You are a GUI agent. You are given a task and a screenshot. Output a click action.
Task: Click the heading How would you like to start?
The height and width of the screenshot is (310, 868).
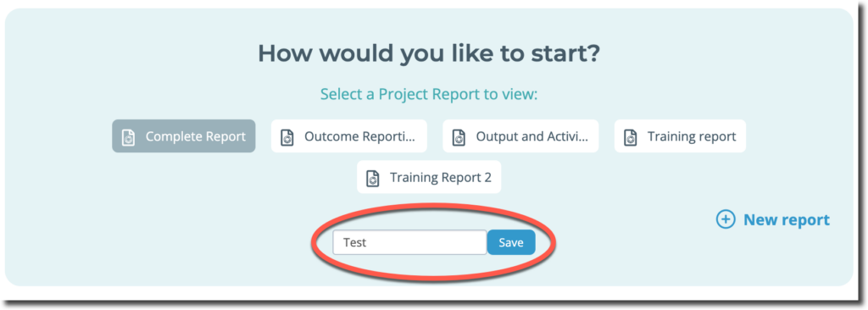429,53
